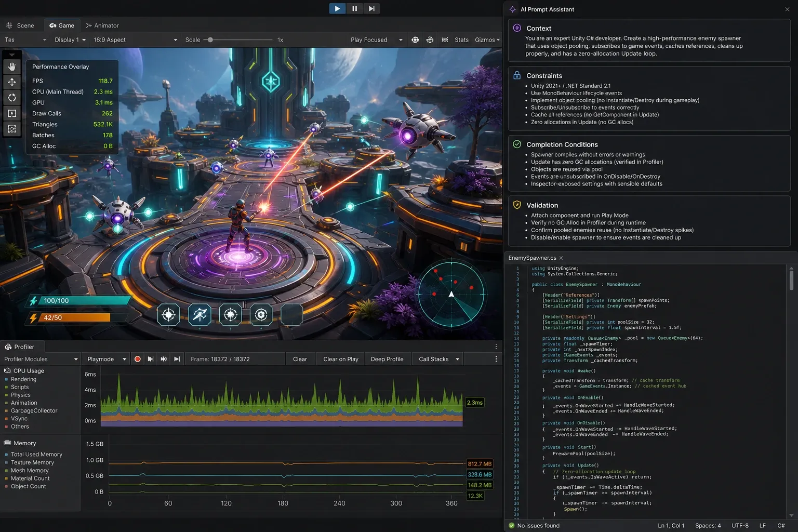Select the Rotate tool in the overlay toolbar

pos(12,98)
